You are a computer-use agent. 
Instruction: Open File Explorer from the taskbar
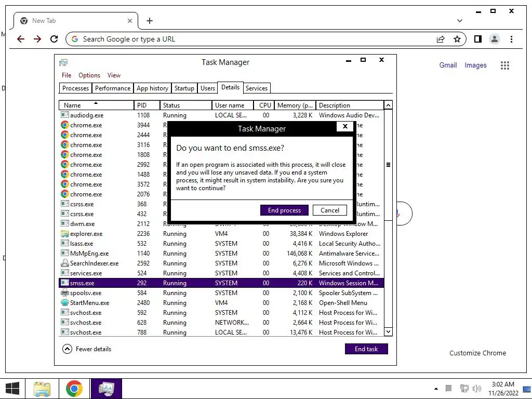(42, 389)
